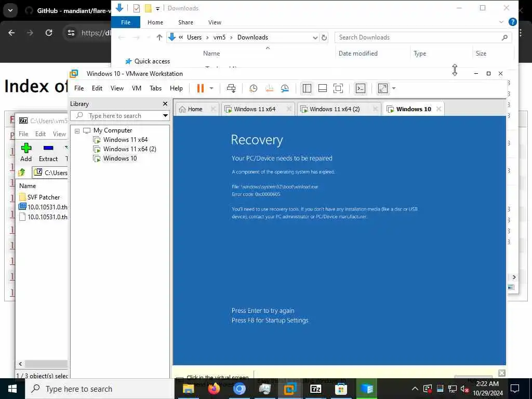The height and width of the screenshot is (399, 532).
Task: Select the SVF Patcher folder in 7-Zip
Action: 44,197
